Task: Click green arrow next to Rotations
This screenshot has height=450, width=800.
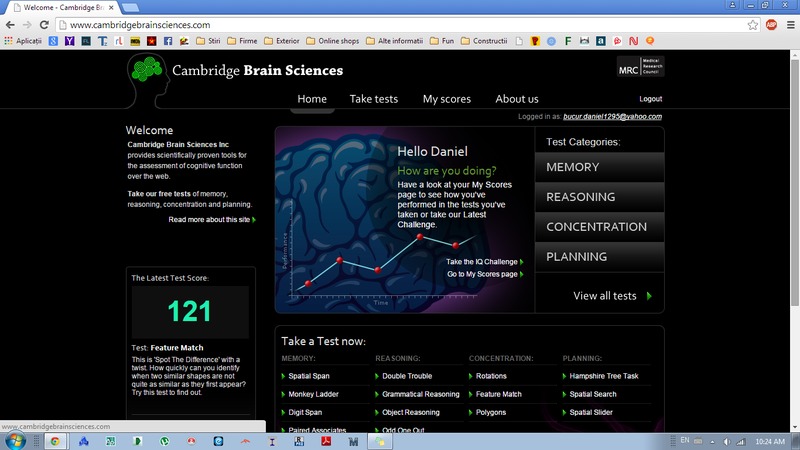Action: click(x=470, y=376)
